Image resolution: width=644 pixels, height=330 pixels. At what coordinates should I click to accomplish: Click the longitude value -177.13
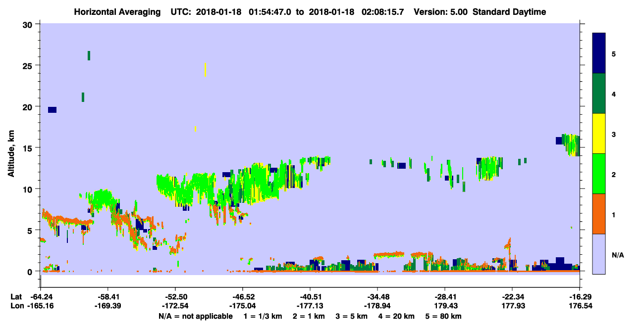[310, 306]
